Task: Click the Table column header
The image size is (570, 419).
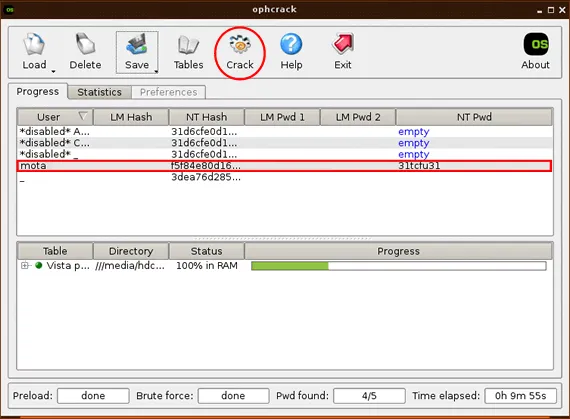Action: [x=55, y=251]
